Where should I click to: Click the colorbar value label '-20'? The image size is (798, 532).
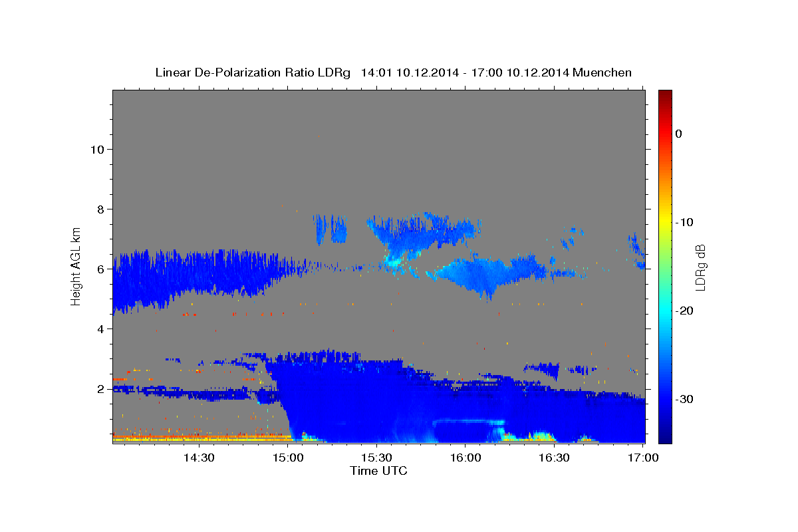684,311
